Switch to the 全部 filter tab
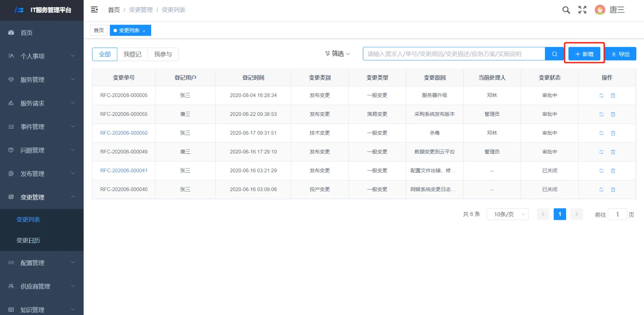 click(x=105, y=54)
